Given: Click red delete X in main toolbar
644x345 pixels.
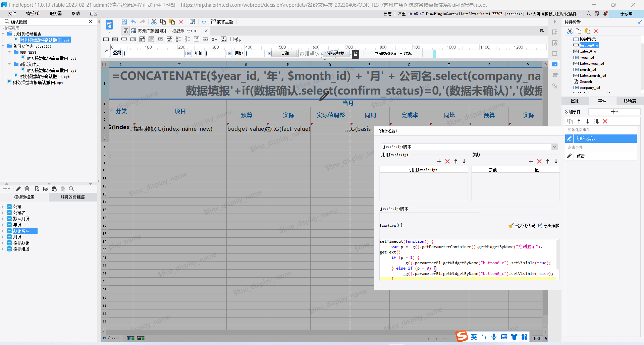Looking at the screenshot, I should 181,22.
